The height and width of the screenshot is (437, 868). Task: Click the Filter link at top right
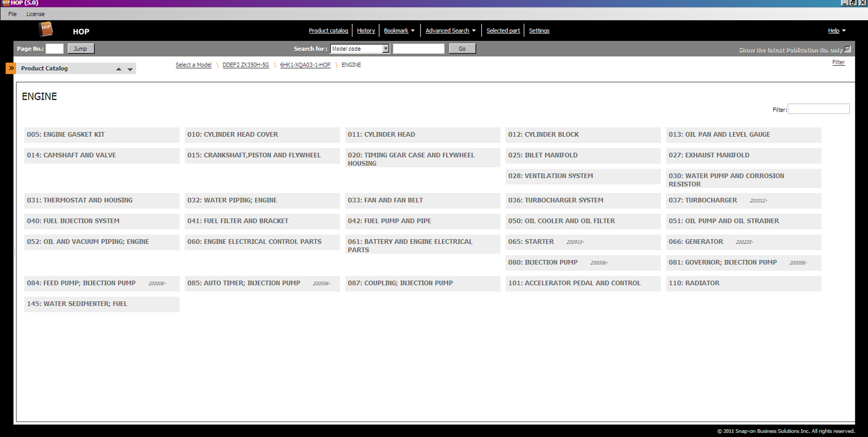[x=838, y=62]
